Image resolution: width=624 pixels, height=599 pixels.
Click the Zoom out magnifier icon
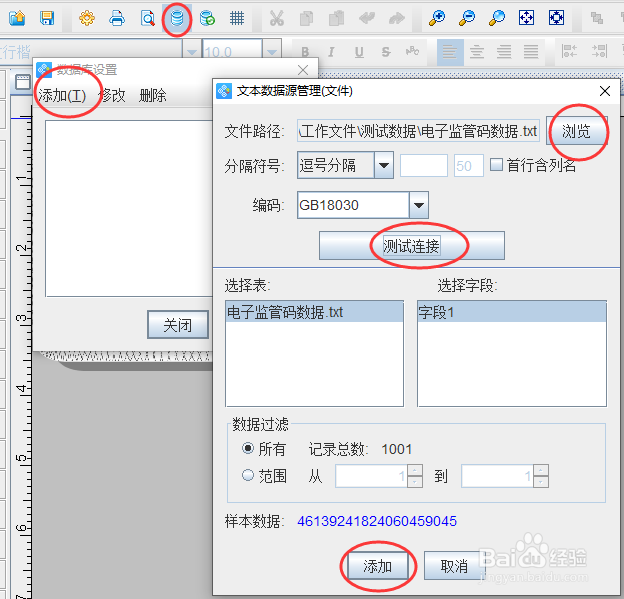click(467, 18)
